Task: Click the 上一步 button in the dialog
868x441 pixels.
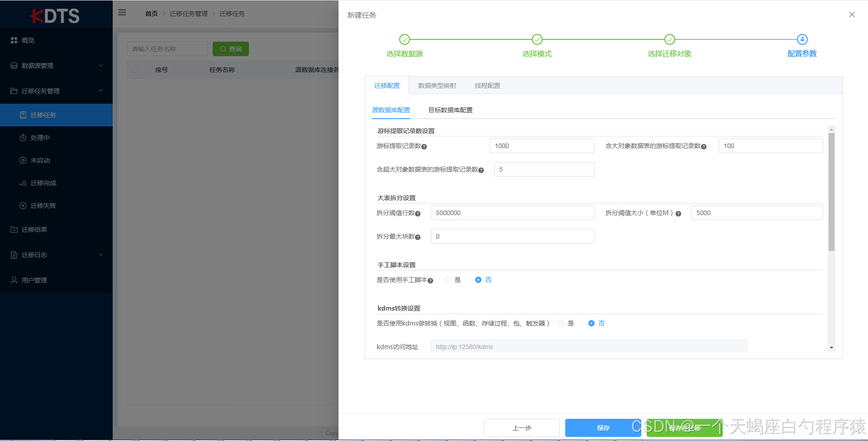Action: [521, 427]
